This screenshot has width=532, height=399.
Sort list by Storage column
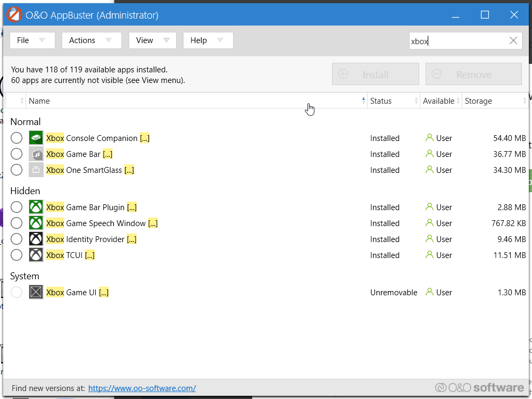click(495, 101)
